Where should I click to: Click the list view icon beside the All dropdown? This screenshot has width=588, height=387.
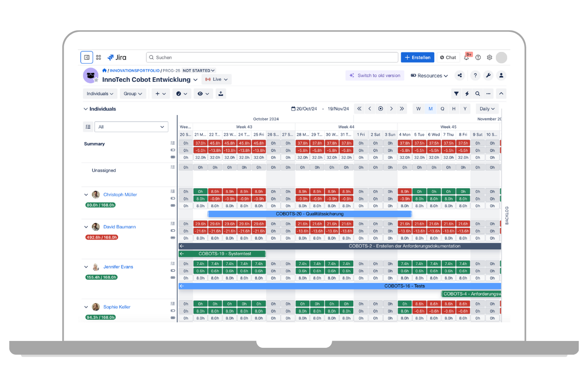point(88,127)
